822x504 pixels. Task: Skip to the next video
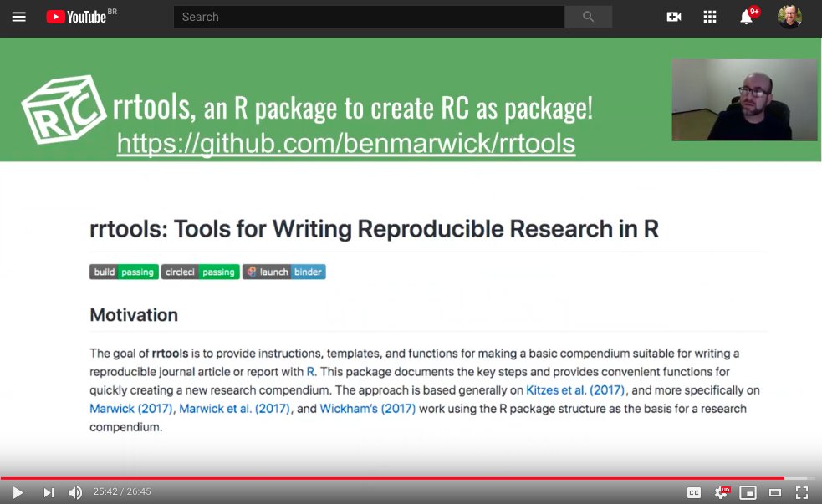click(x=49, y=492)
